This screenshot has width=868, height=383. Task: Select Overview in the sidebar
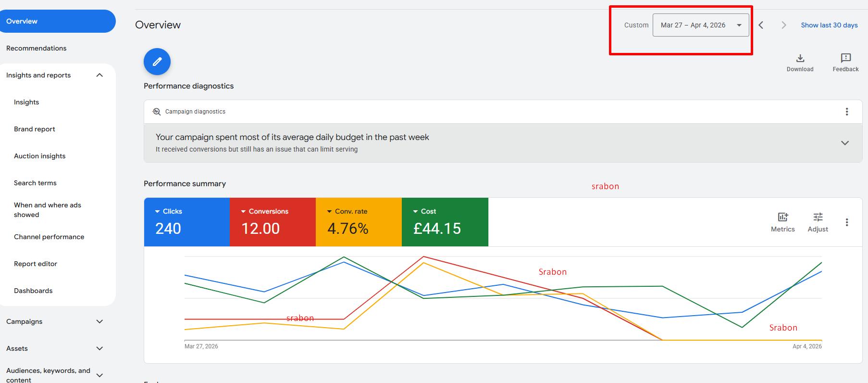pos(57,21)
